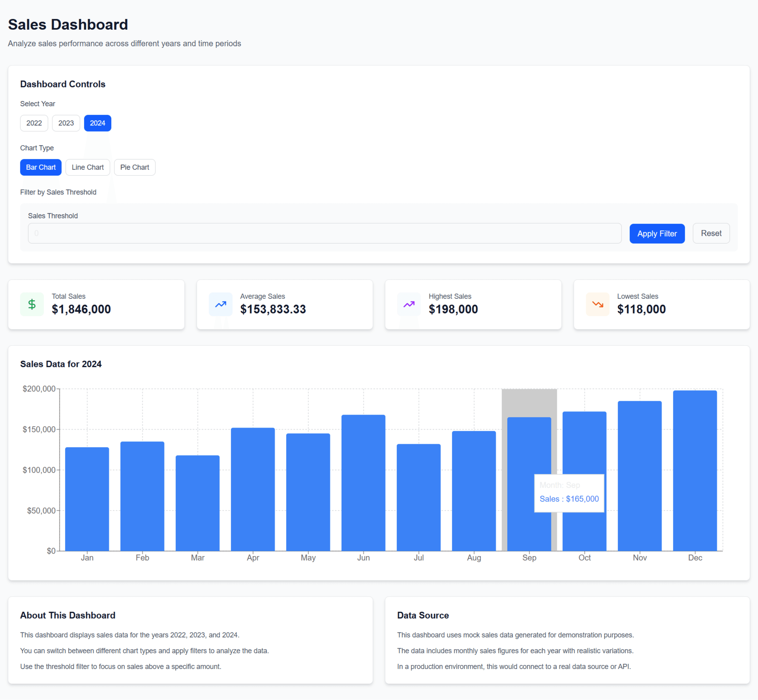Click the May bar in the chart
Screen dimensions: 758x700
(x=308, y=492)
